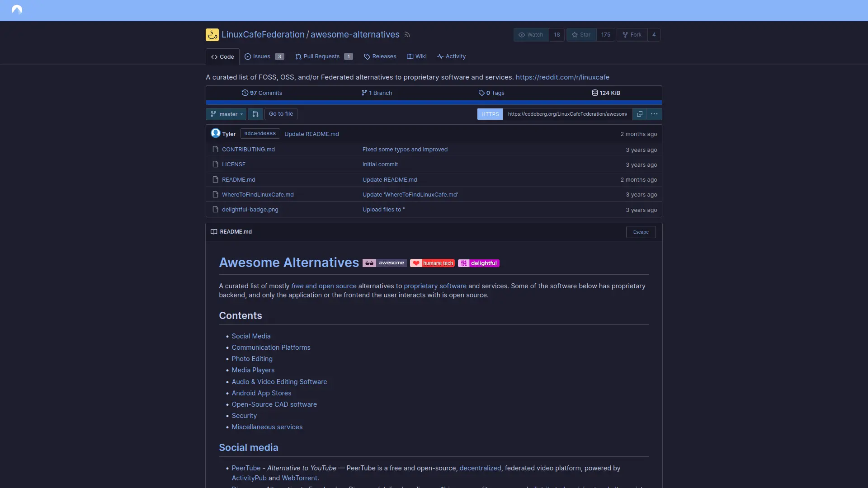Fork this repository
Image resolution: width=868 pixels, height=488 pixels.
(x=632, y=35)
